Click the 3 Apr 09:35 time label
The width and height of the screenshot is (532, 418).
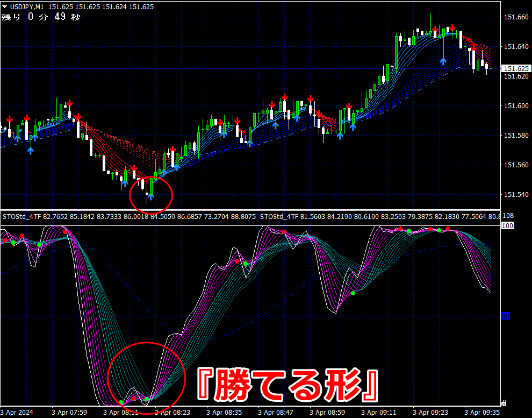[x=482, y=413]
